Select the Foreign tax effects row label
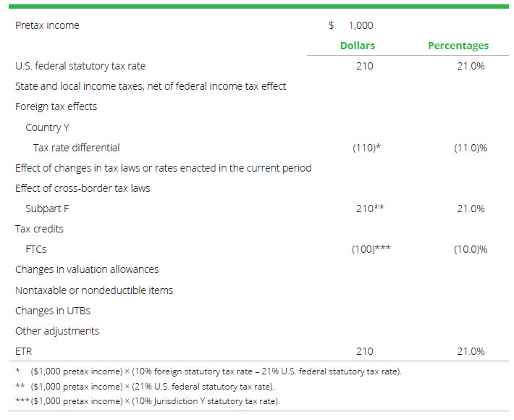514x420 pixels. click(x=56, y=106)
